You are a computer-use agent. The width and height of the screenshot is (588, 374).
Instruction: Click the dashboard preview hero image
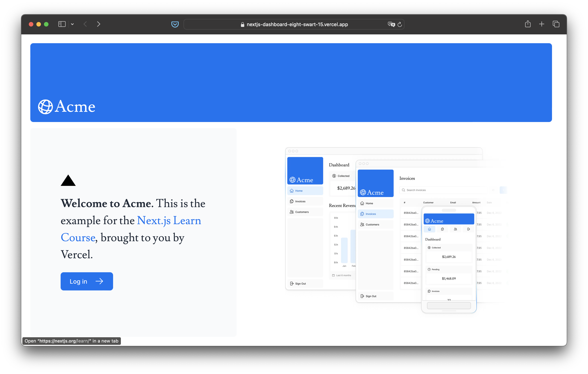(x=396, y=230)
